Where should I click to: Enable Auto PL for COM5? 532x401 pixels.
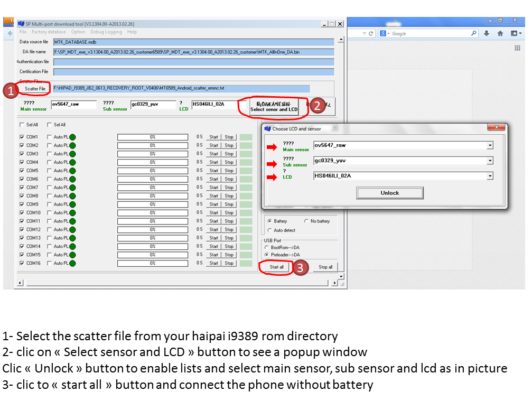pyautogui.click(x=49, y=171)
